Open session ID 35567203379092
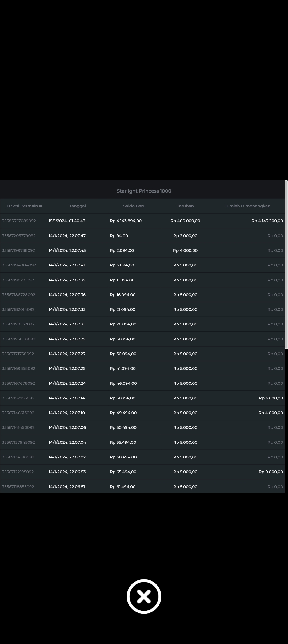Image resolution: width=288 pixels, height=644 pixels. click(x=19, y=236)
